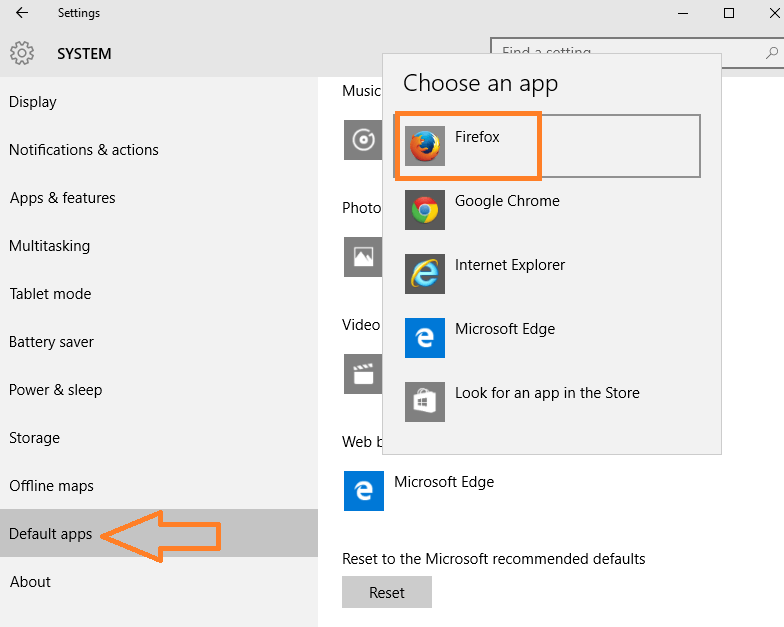Select Battery saver
Viewport: 784px width, 627px height.
point(159,342)
